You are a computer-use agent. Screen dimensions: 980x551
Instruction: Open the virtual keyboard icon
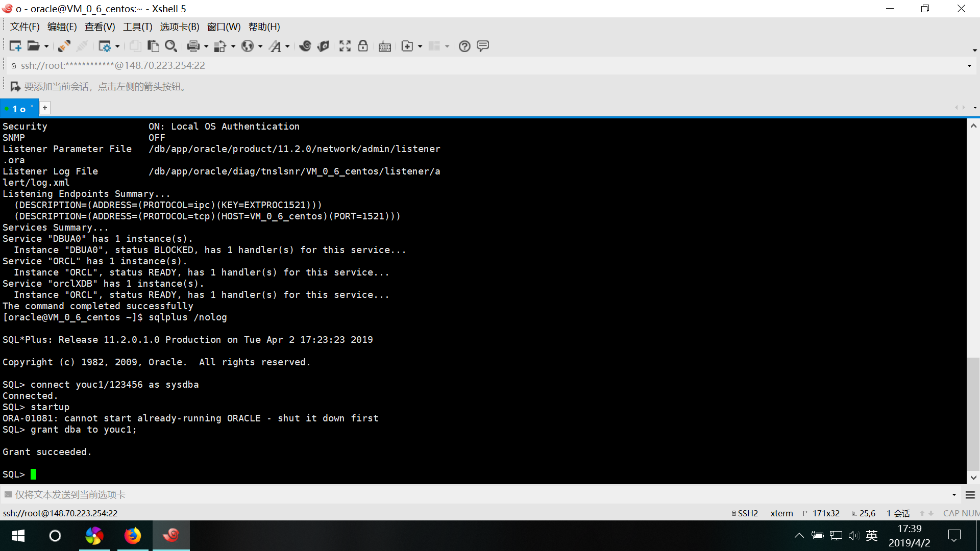click(x=385, y=47)
